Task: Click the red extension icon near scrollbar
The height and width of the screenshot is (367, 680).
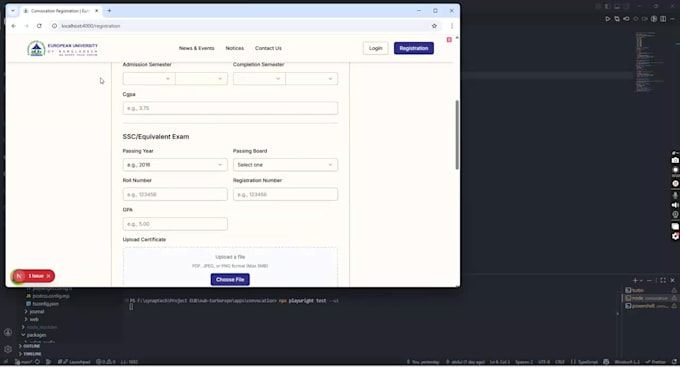Action: point(449,39)
